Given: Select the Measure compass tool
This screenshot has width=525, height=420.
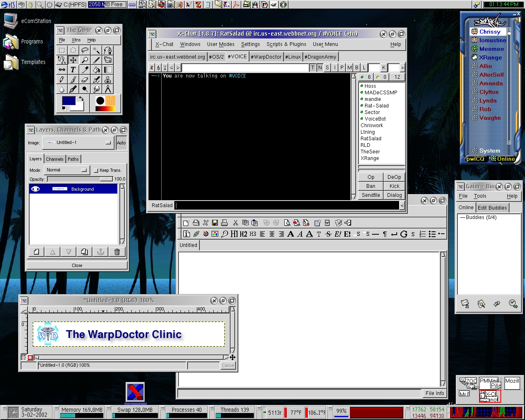Looking at the screenshot, I should pyautogui.click(x=107, y=89).
